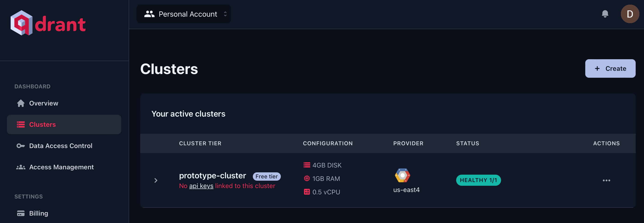Click the Data Access Control key icon
644x223 pixels.
pos(21,146)
